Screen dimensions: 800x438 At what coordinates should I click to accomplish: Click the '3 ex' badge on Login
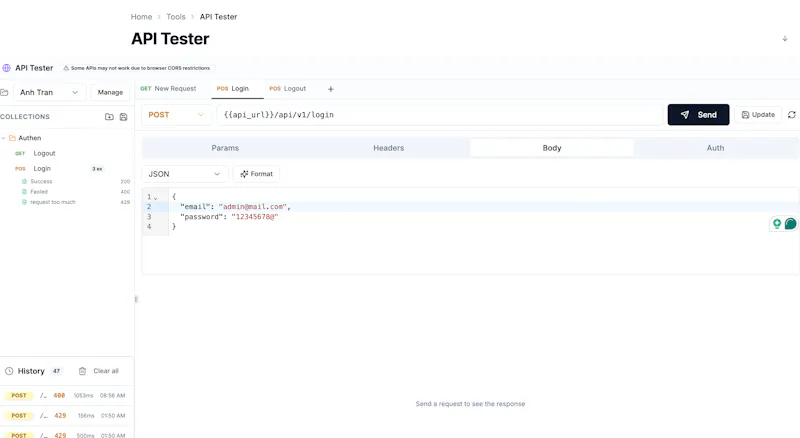97,169
